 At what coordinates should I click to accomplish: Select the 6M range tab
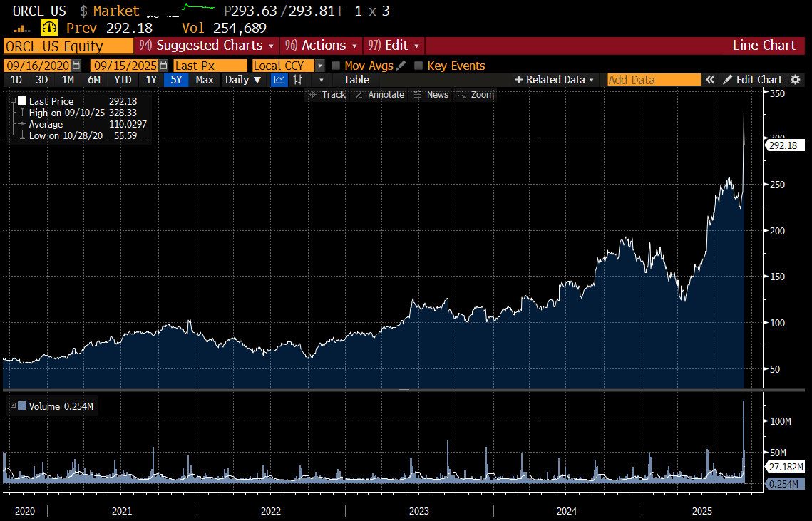click(x=93, y=80)
